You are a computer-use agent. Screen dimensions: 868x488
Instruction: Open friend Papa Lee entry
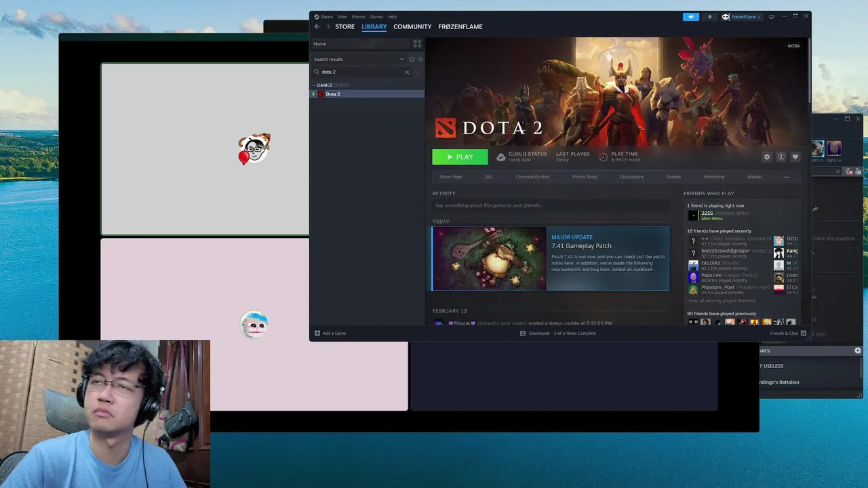(x=730, y=277)
